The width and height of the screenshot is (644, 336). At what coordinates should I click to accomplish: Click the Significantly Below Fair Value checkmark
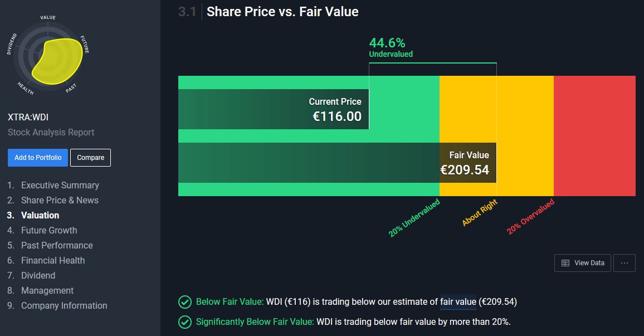[x=184, y=322]
